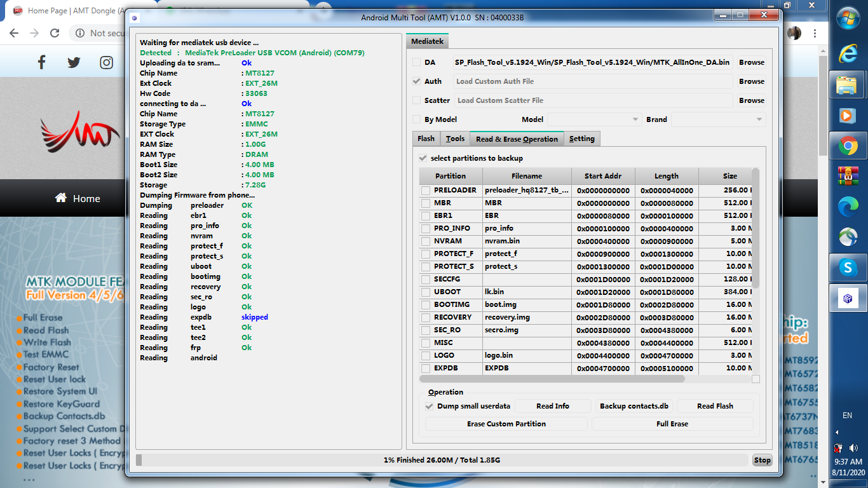868x488 pixels.
Task: Enable the Scatter checkbox
Action: [x=417, y=100]
